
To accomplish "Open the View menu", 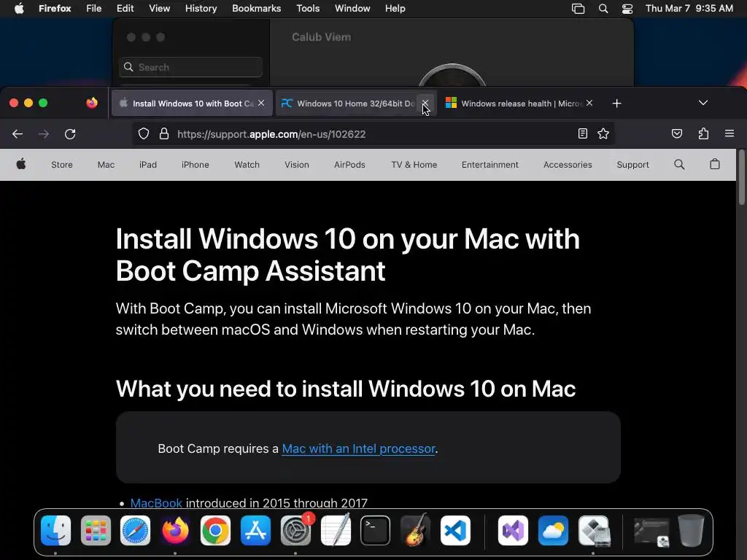I will pyautogui.click(x=159, y=9).
